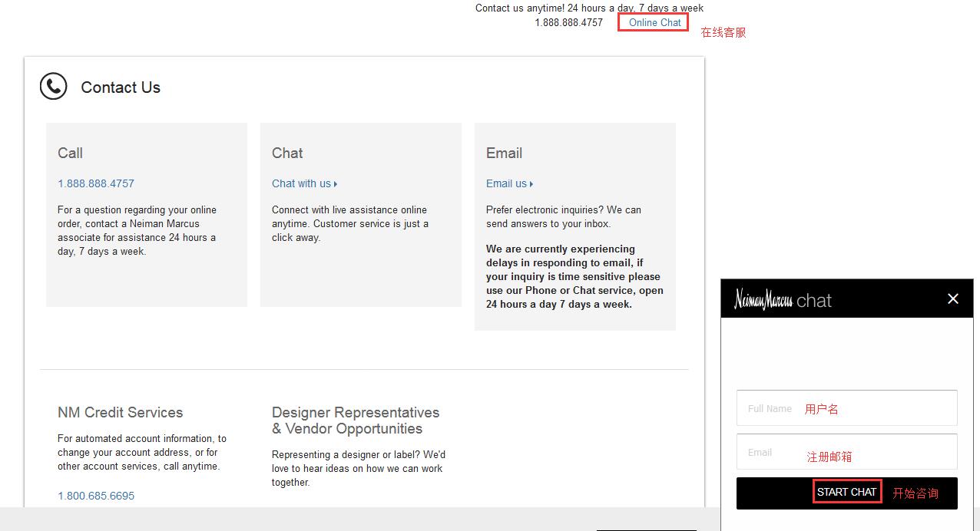The image size is (980, 531).
Task: Click the phone icon beside Contact Us
Action: [53, 87]
